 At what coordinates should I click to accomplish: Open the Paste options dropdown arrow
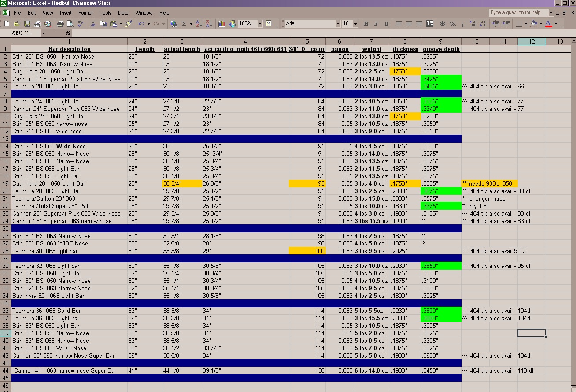(121, 24)
